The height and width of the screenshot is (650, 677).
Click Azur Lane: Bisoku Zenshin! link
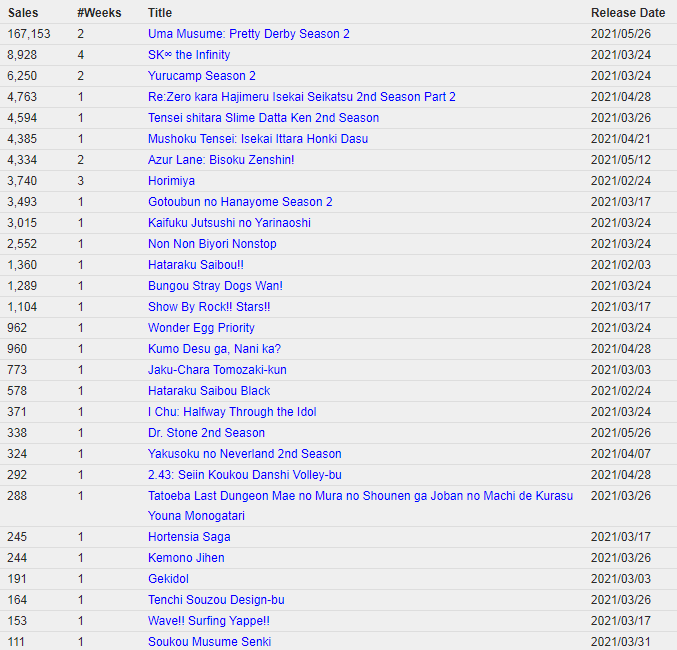pos(221,160)
